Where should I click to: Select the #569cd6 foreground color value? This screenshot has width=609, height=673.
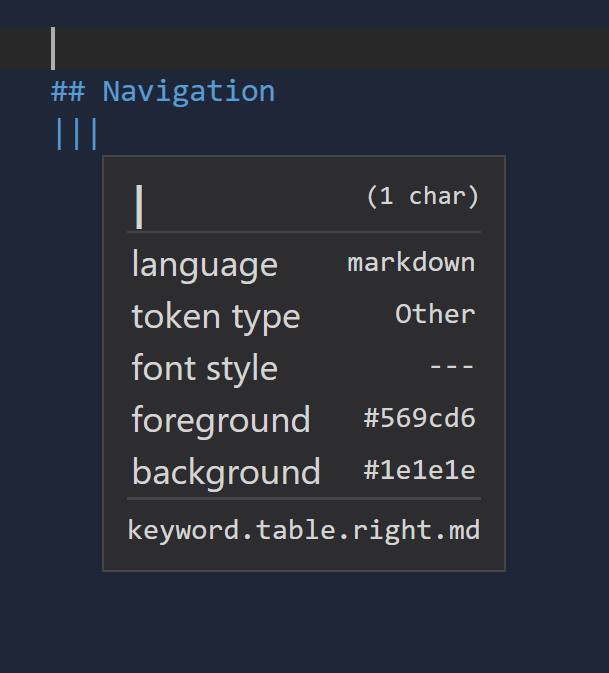[x=419, y=418]
